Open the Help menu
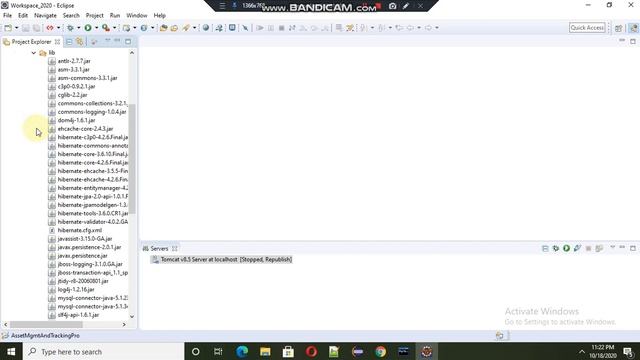Image resolution: width=640 pixels, height=360 pixels. point(160,16)
